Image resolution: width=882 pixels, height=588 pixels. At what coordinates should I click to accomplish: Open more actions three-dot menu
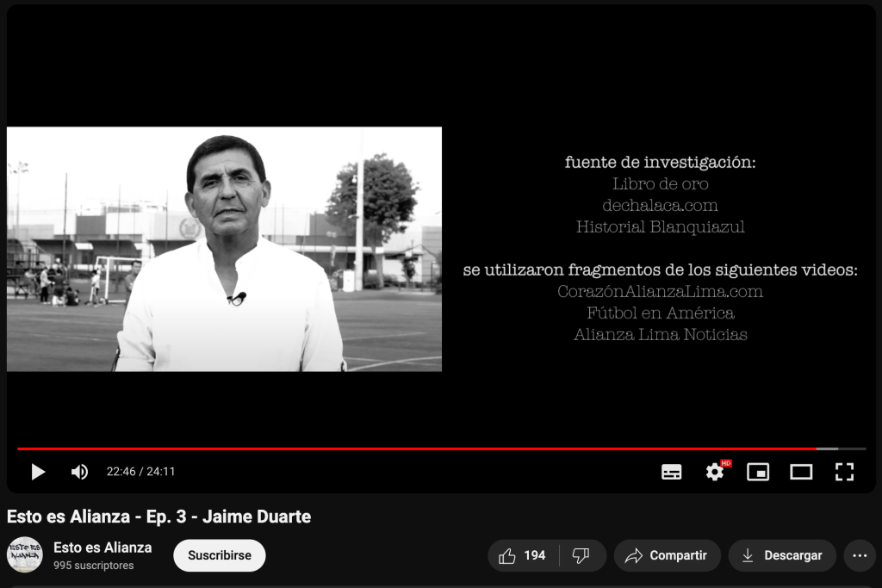(x=859, y=555)
